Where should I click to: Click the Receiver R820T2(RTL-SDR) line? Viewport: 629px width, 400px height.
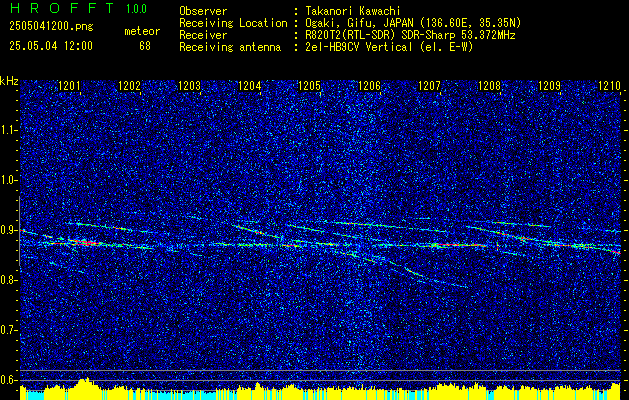tap(410, 35)
